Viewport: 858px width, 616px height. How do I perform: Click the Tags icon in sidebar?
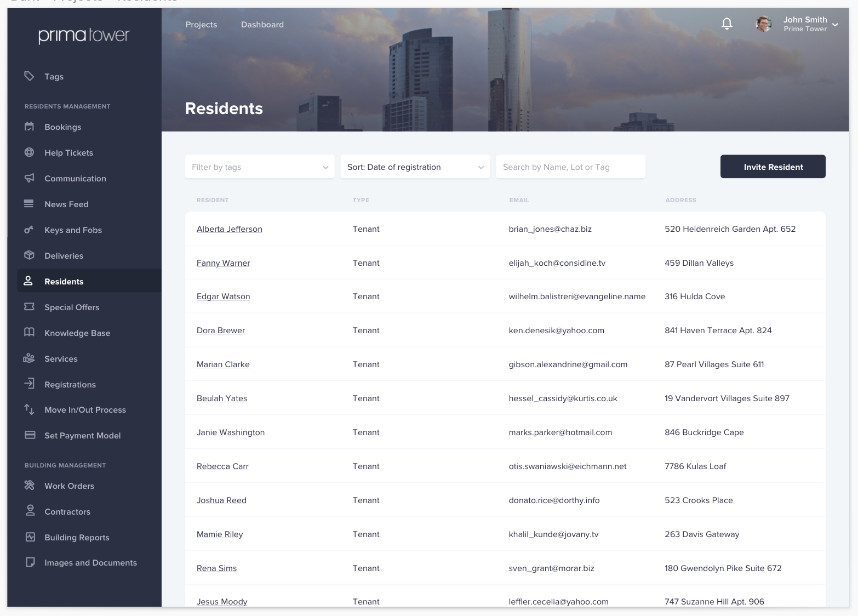[29, 76]
